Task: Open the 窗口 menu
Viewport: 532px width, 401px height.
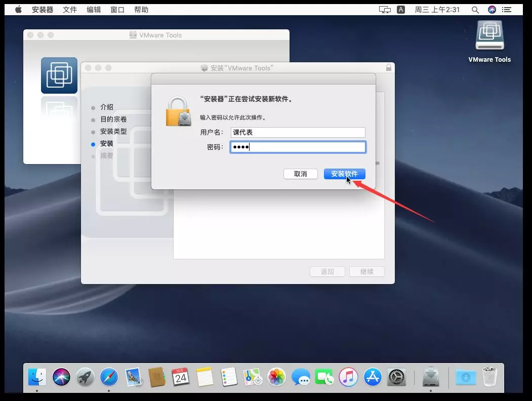Action: pyautogui.click(x=117, y=10)
